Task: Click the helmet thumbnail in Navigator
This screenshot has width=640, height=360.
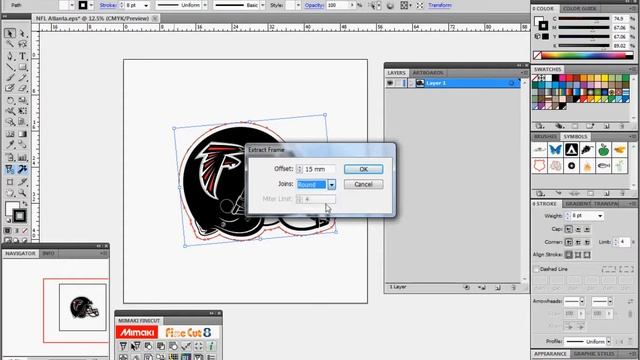Action: coord(84,307)
